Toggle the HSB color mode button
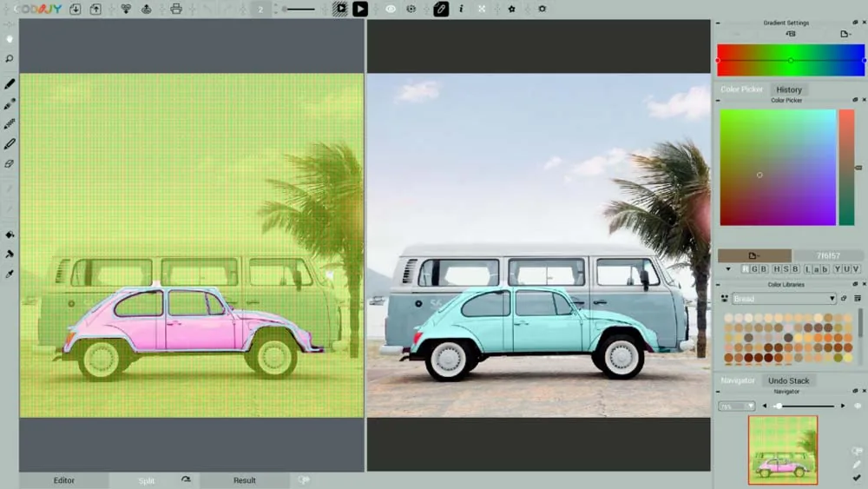 786,269
